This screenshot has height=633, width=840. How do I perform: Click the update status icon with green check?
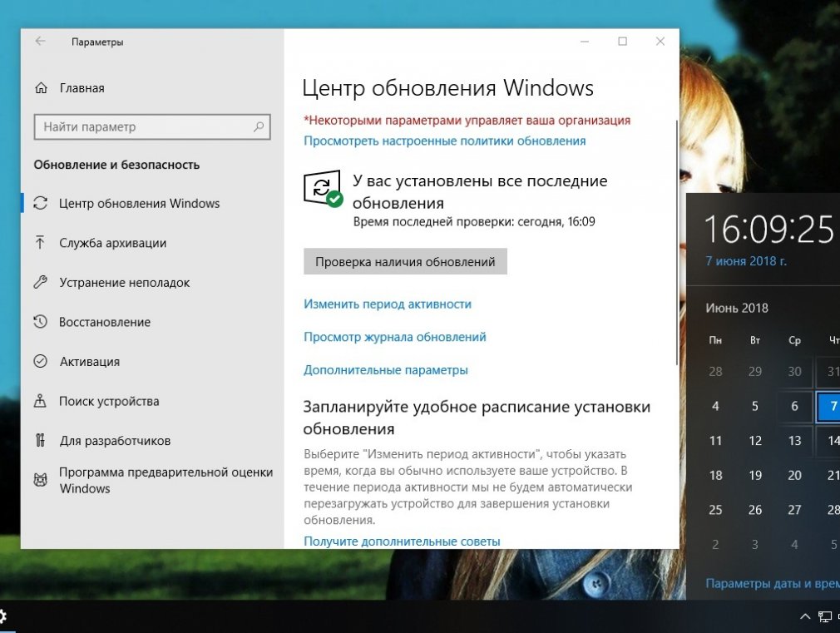[x=323, y=188]
